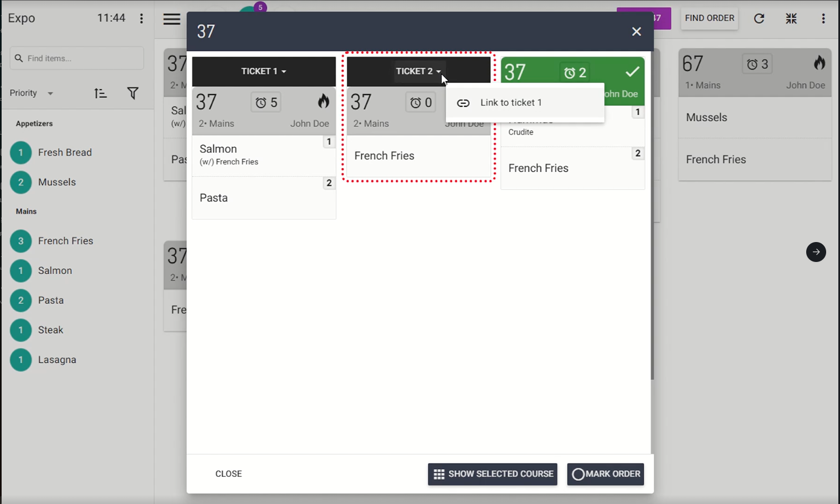
Task: Toggle the green checkmark on the completed ticket
Action: coord(632,71)
